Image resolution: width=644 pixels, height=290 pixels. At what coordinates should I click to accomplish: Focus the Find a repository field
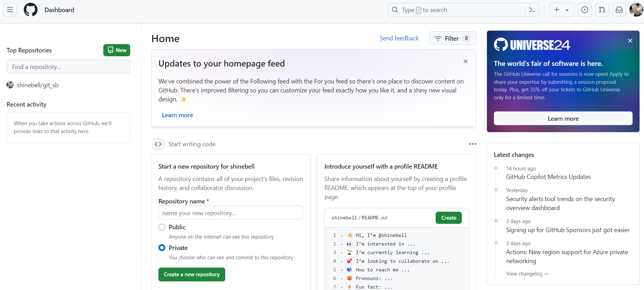click(68, 67)
